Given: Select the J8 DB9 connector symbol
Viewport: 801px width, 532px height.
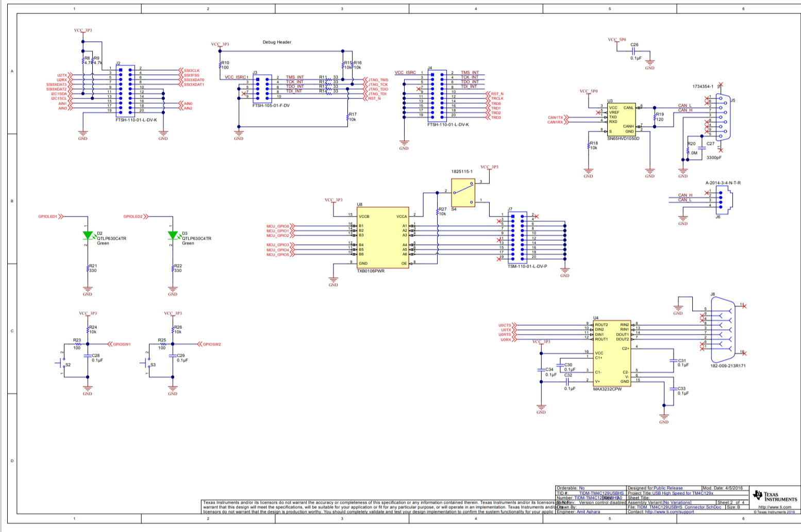Looking at the screenshot, I should [x=722, y=330].
